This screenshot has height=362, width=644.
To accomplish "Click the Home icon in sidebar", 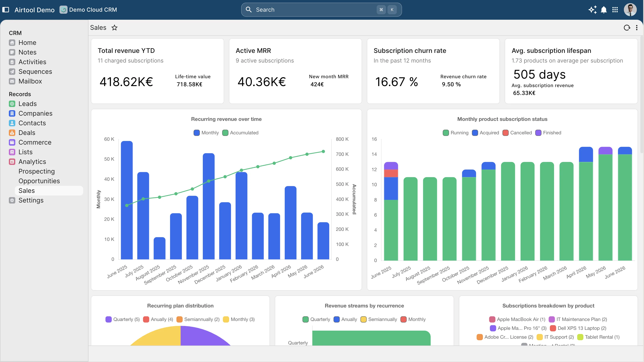I will [x=12, y=43].
